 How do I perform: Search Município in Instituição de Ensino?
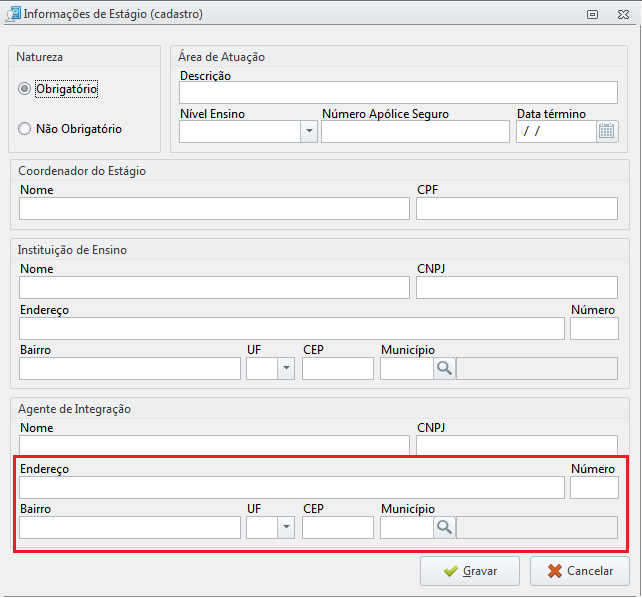pos(444,368)
